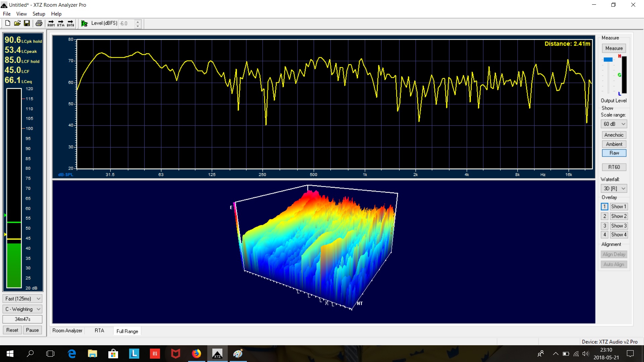
Task: Click the green fg level icon
Action: pyautogui.click(x=84, y=23)
